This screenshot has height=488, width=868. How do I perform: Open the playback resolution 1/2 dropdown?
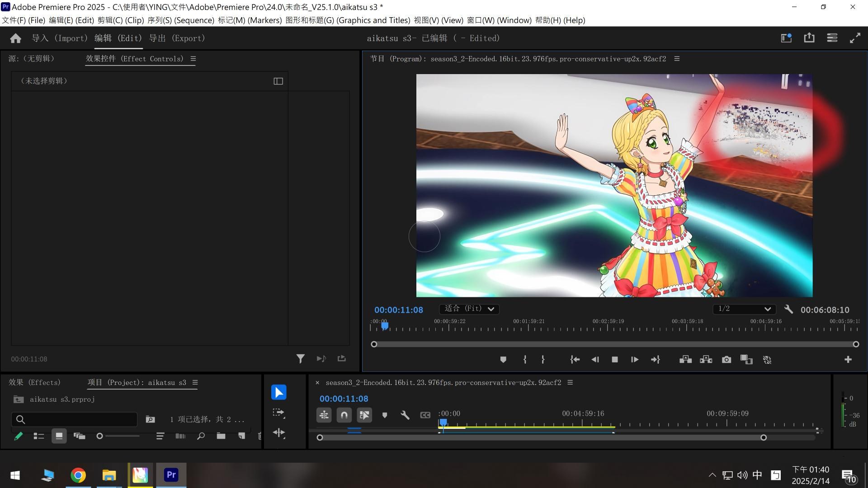tap(744, 309)
